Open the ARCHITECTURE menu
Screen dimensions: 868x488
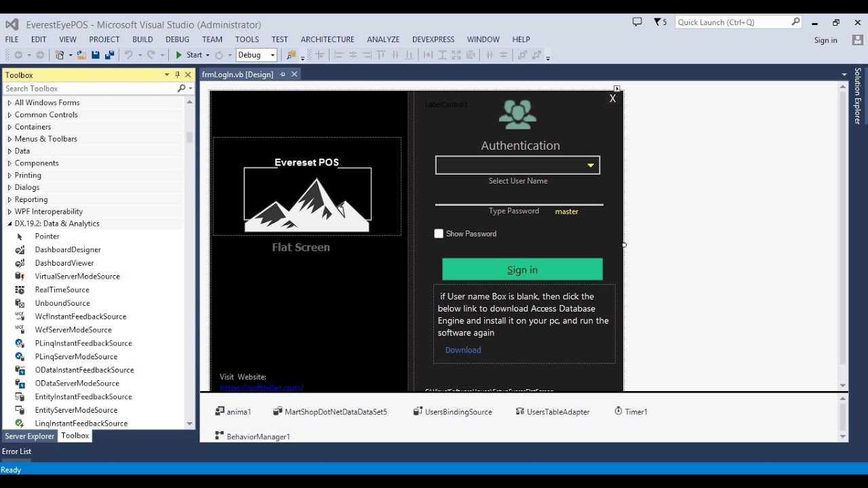[328, 39]
